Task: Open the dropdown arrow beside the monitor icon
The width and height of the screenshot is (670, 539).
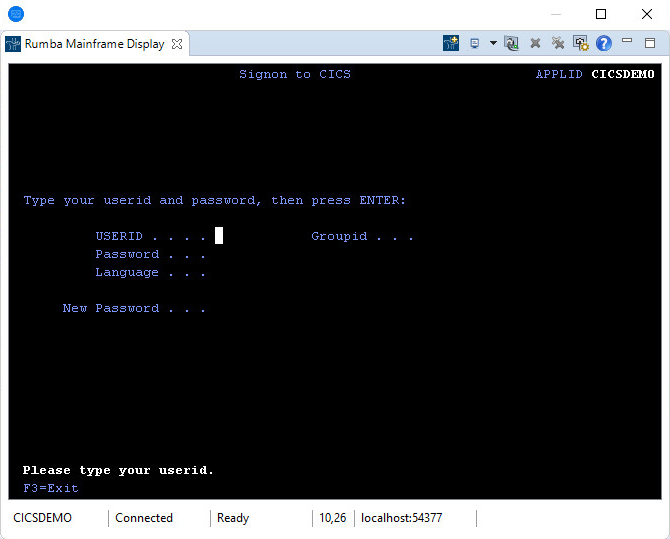Action: [x=493, y=44]
